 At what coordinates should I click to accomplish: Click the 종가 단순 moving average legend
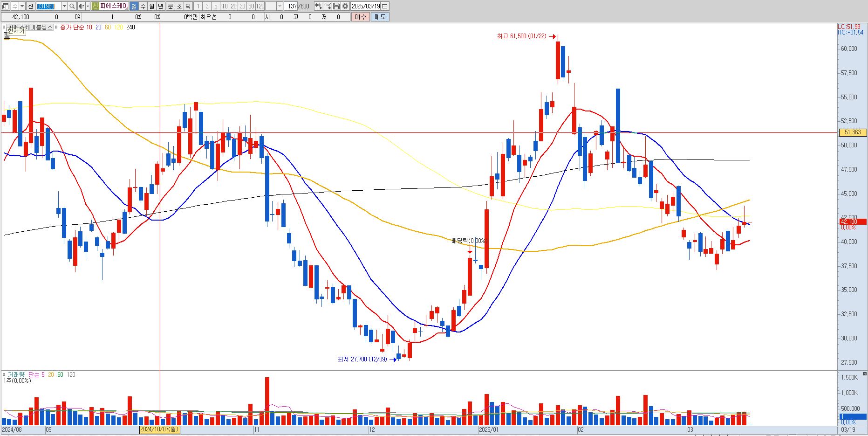click(72, 27)
